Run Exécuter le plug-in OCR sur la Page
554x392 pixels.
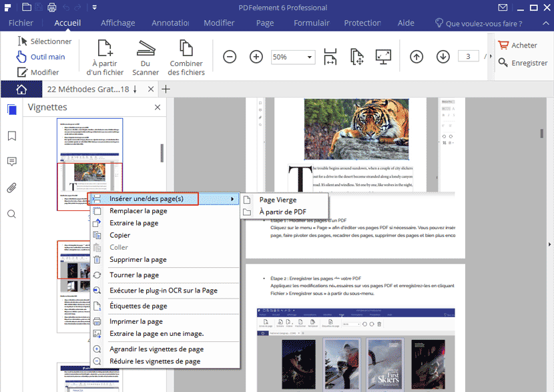165,290
